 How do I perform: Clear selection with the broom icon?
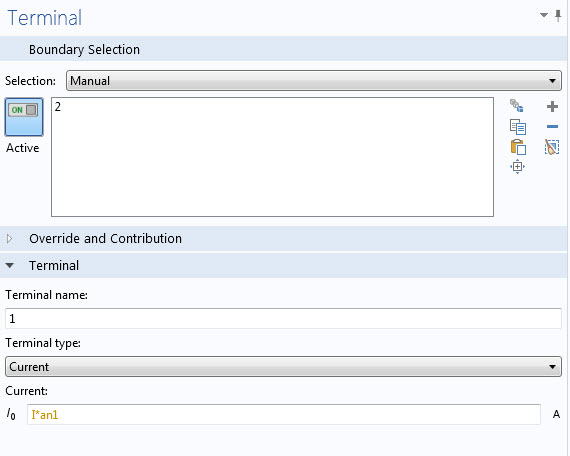(552, 147)
